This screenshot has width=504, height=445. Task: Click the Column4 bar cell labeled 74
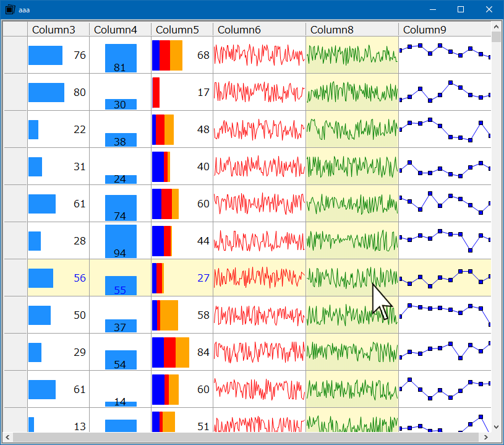click(x=120, y=204)
